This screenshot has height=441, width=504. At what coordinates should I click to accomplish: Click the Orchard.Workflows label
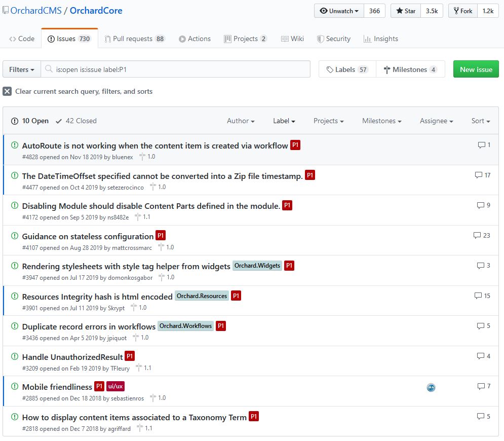(x=185, y=326)
